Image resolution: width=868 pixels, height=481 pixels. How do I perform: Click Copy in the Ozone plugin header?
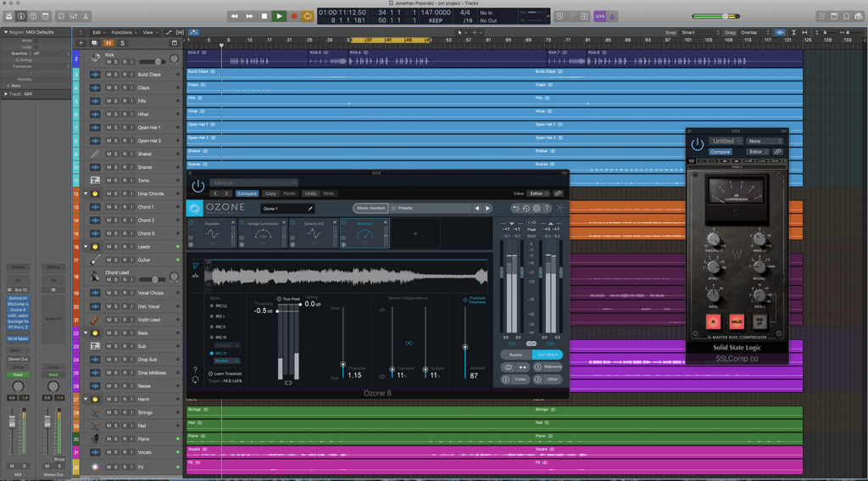coord(270,193)
